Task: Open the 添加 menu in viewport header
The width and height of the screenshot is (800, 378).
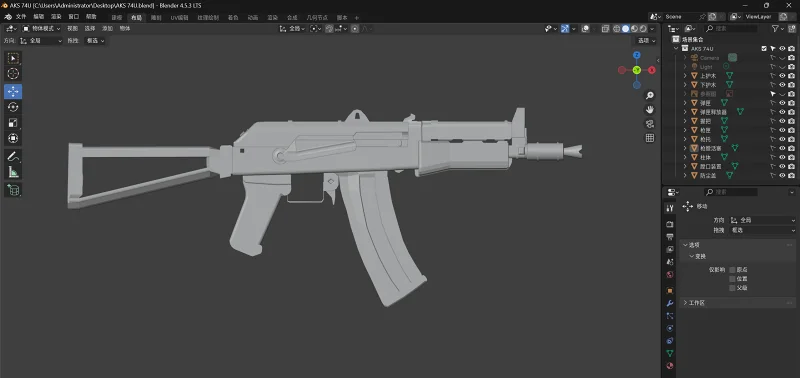Action: click(107, 29)
